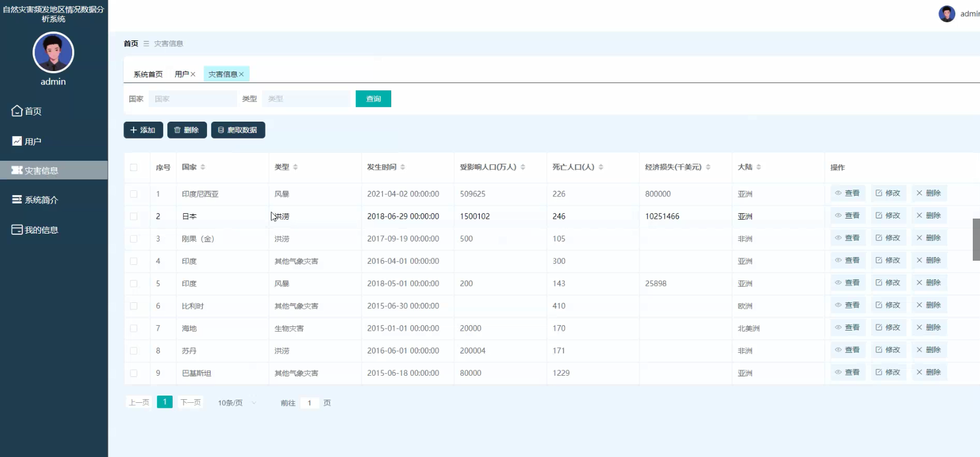
Task: Check the row for 印度尼西亚
Action: pos(134,194)
